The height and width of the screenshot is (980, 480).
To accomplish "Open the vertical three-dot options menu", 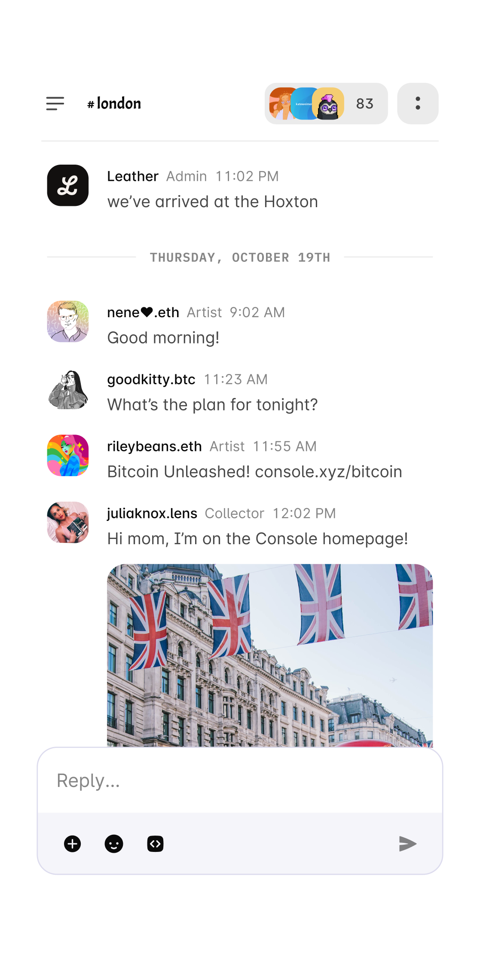I will (418, 104).
